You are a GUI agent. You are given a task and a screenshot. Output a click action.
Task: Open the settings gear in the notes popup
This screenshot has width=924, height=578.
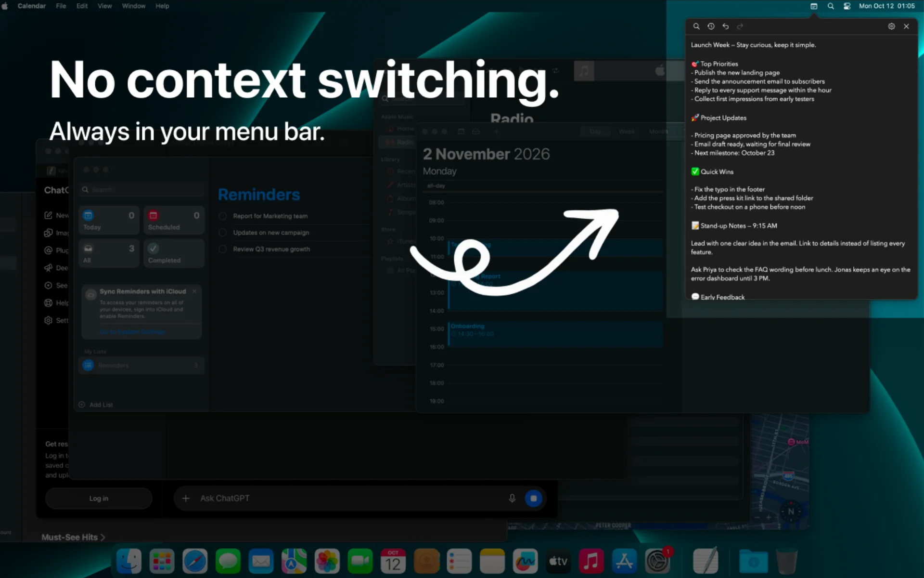tap(891, 26)
